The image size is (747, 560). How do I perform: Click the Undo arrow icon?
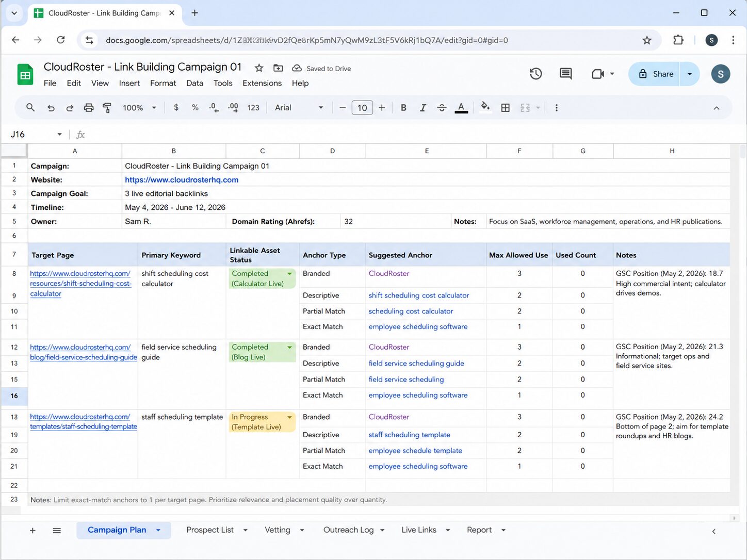(x=51, y=108)
